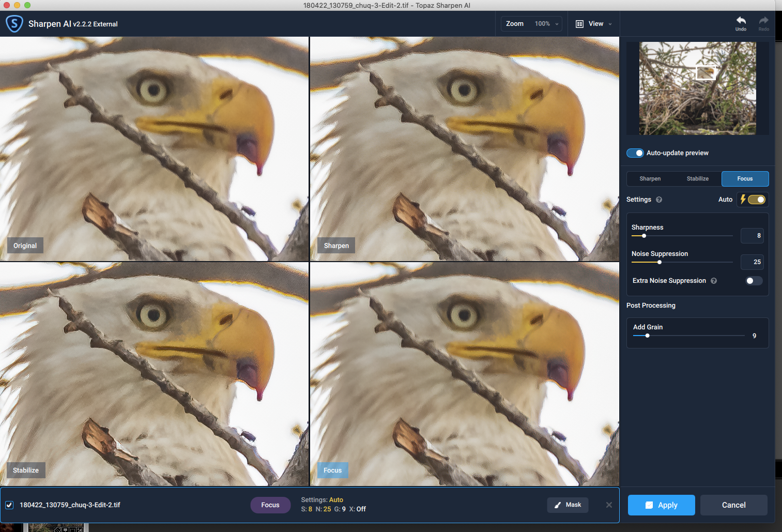Open the View dropdown menu

(x=594, y=24)
